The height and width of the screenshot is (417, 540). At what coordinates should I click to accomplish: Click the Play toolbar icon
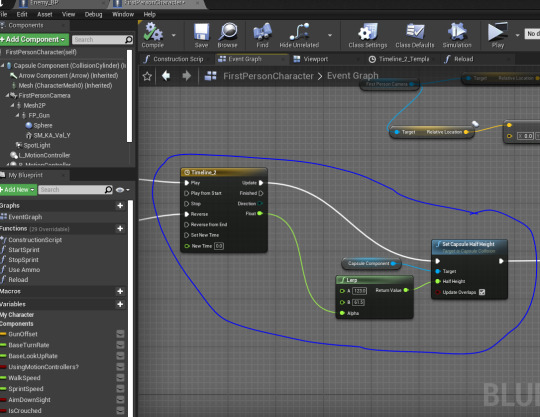(497, 32)
